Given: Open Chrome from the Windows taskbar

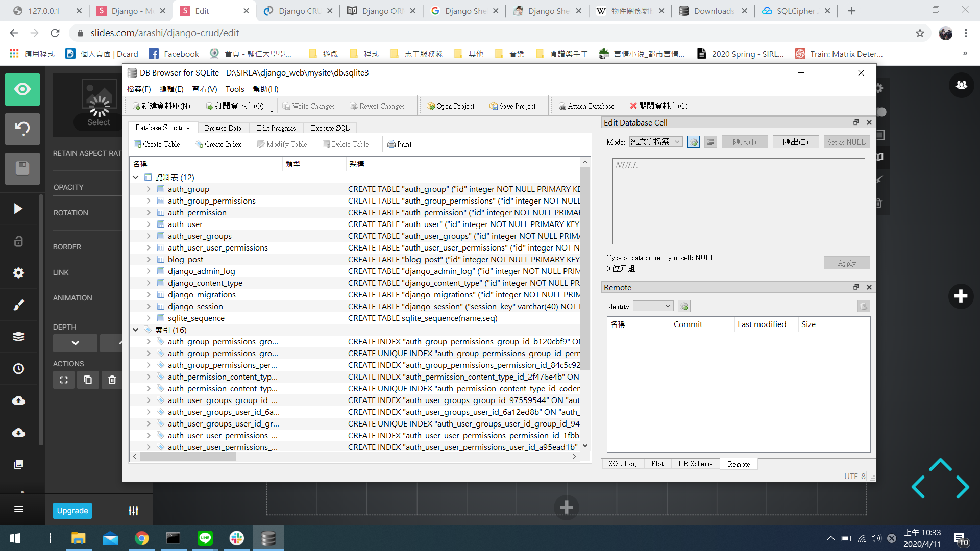Looking at the screenshot, I should pyautogui.click(x=141, y=538).
